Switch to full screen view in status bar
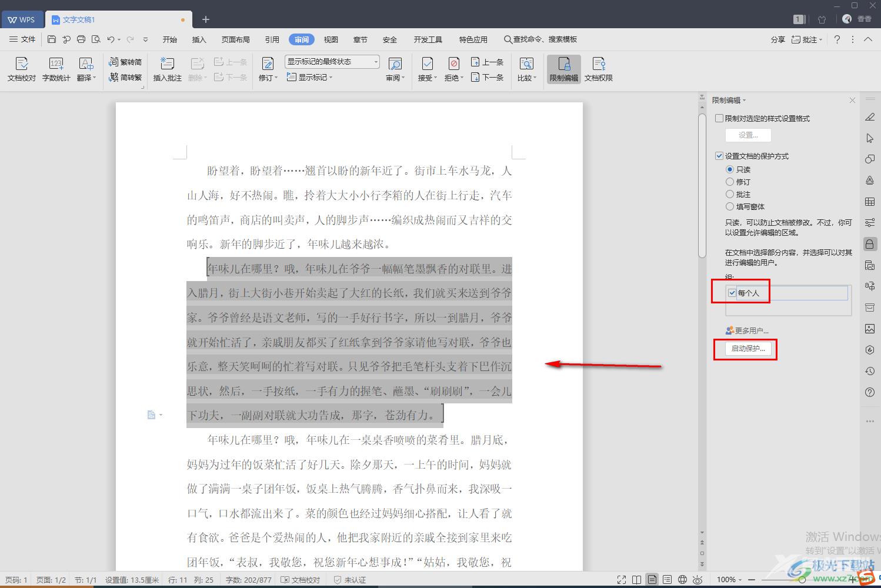The image size is (881, 588). [x=622, y=580]
